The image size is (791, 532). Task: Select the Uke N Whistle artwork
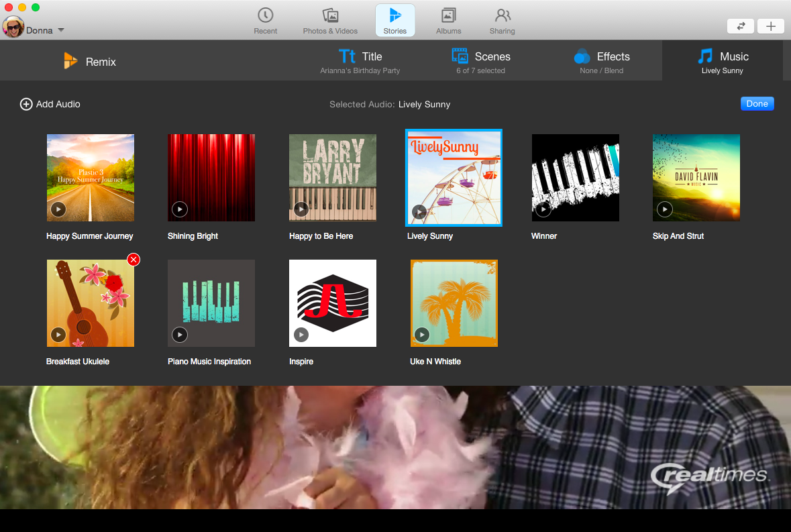(x=454, y=303)
